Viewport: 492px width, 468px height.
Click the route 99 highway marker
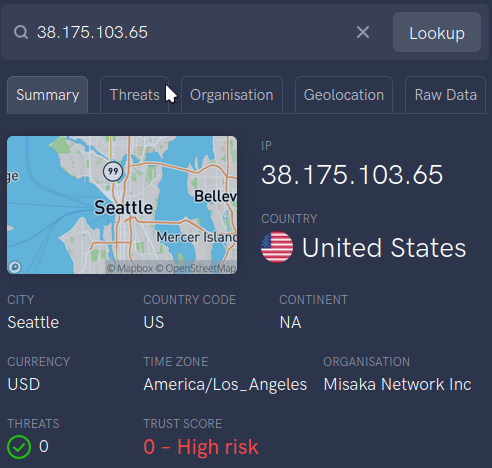pos(113,171)
